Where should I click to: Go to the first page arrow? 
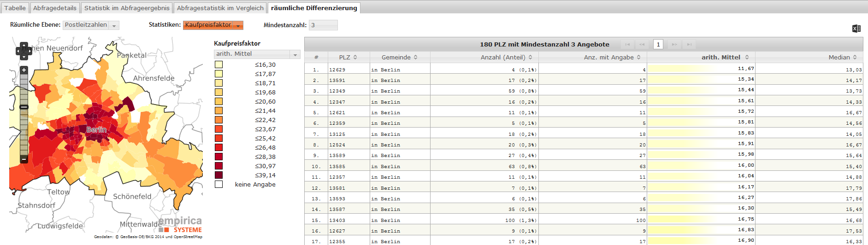click(x=627, y=44)
